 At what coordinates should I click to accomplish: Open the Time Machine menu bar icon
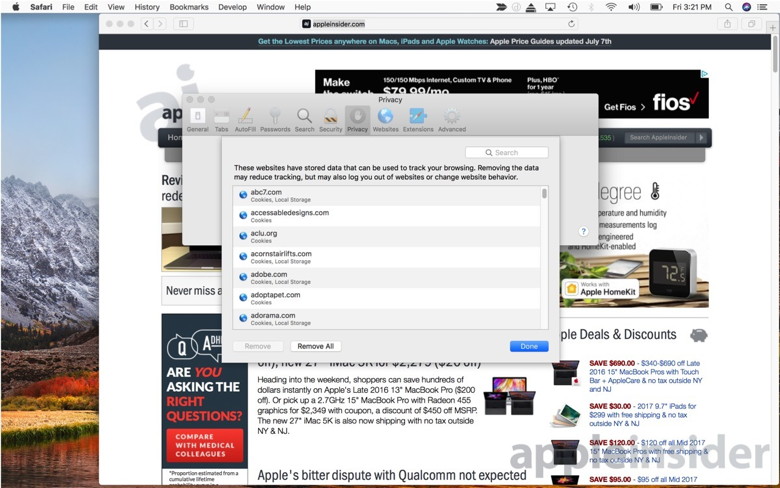coord(573,7)
